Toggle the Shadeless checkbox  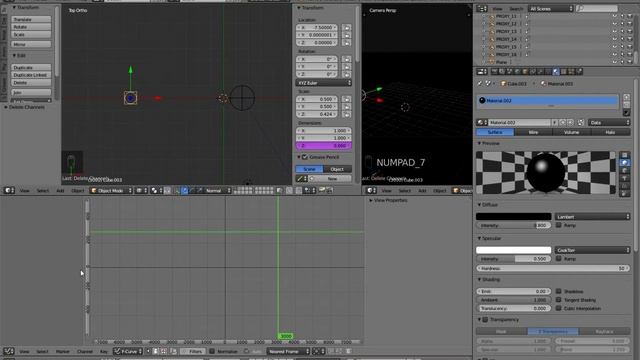coord(559,291)
